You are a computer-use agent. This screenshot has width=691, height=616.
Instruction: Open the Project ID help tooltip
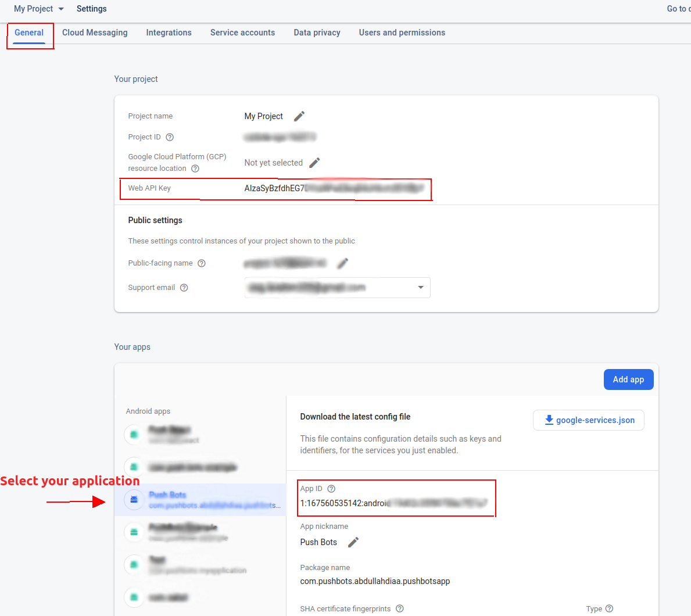(170, 137)
